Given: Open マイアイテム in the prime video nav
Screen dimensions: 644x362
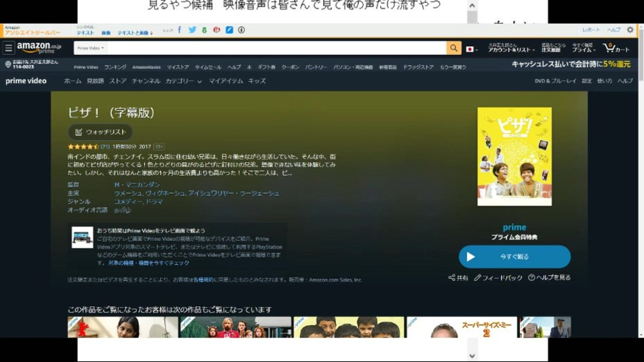Looking at the screenshot, I should 226,81.
